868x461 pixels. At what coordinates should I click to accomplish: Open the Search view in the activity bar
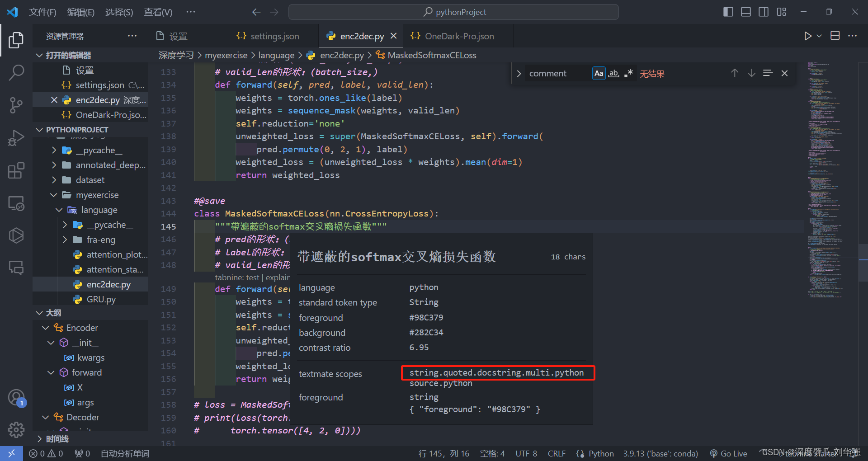pos(16,72)
